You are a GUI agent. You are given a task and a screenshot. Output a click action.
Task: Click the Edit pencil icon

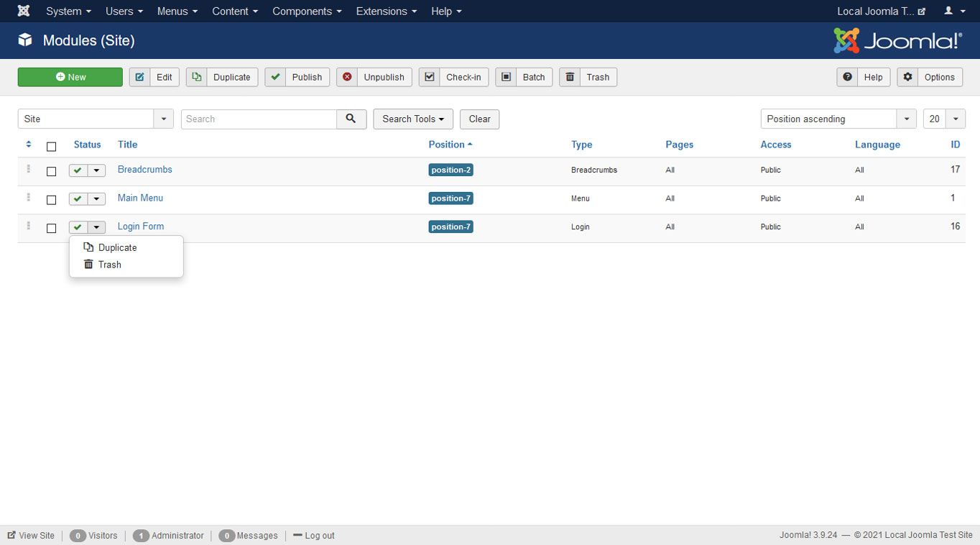[139, 77]
